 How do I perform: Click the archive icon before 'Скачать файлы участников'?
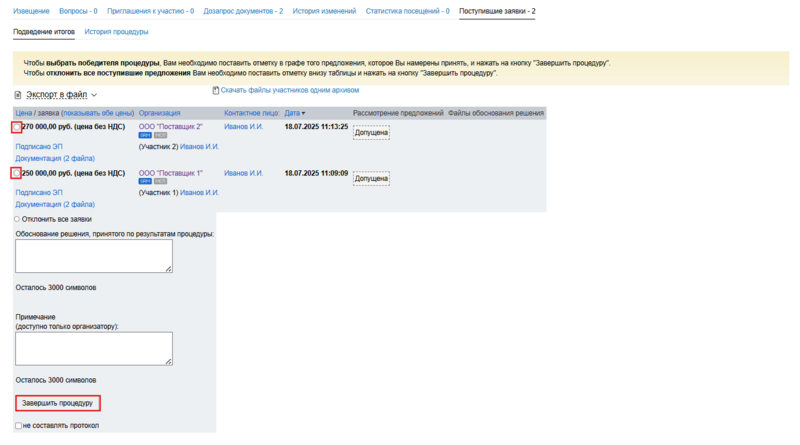[x=216, y=90]
